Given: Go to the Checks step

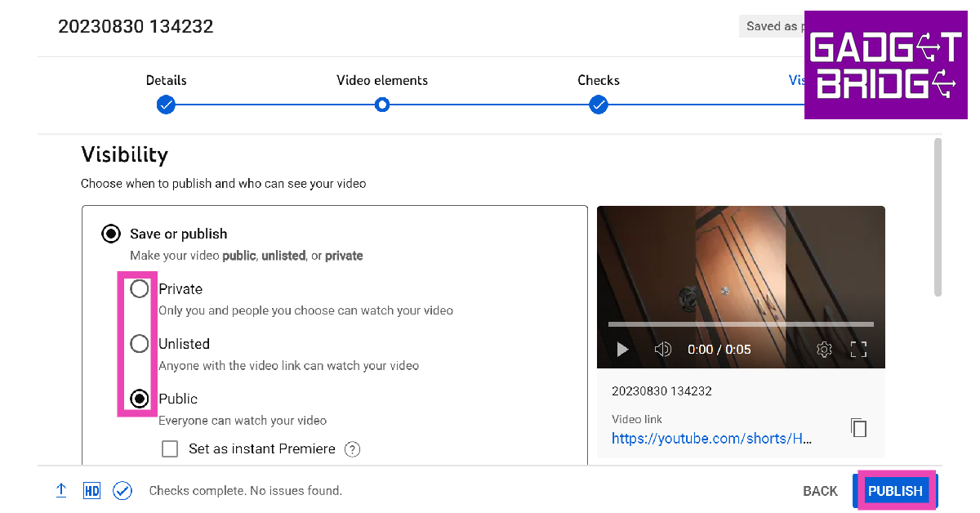Looking at the screenshot, I should [x=599, y=105].
